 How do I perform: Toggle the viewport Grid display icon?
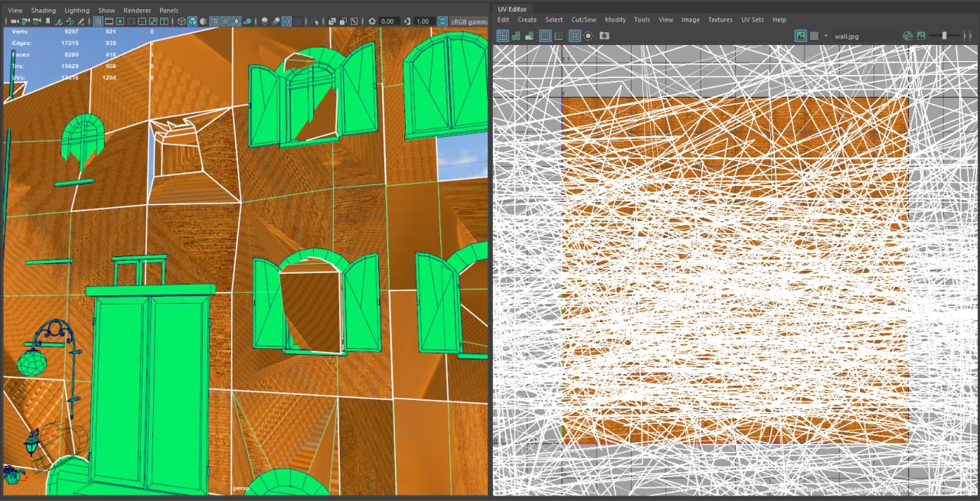98,21
